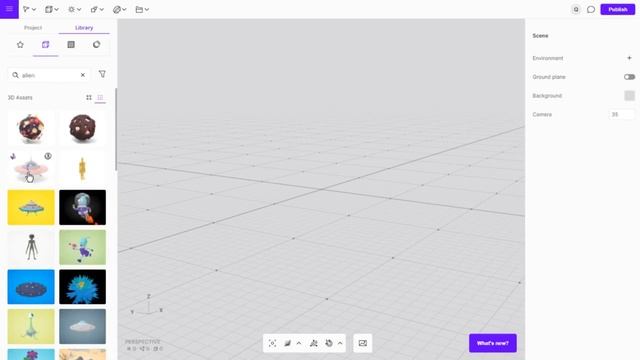Switch to small grid view
640x360 pixels.
click(89, 98)
